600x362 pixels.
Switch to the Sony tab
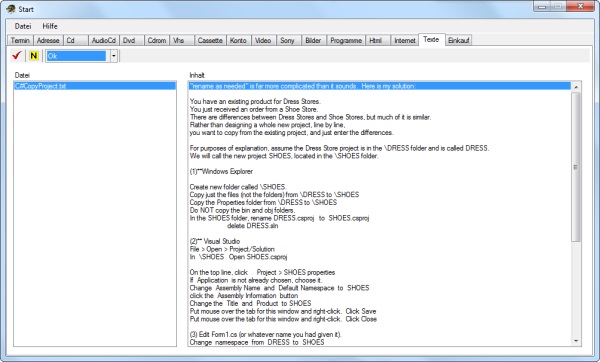click(289, 40)
